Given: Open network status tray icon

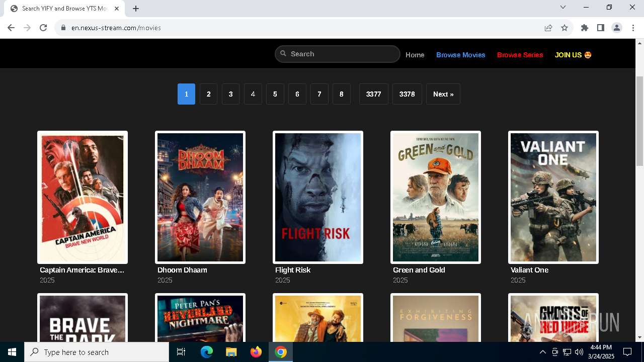Looking at the screenshot, I should coord(567,352).
